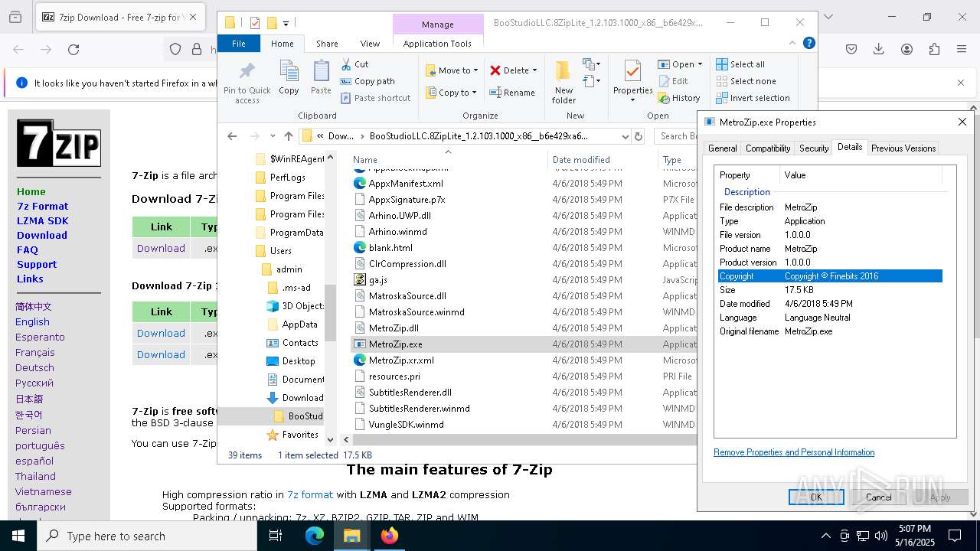Open Firefox application menu
The height and width of the screenshot is (551, 980).
pos(962,50)
